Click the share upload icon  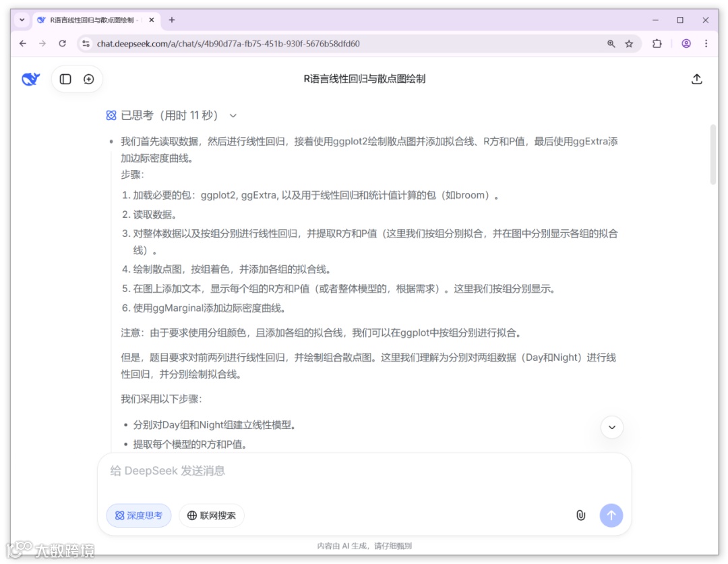(x=696, y=79)
